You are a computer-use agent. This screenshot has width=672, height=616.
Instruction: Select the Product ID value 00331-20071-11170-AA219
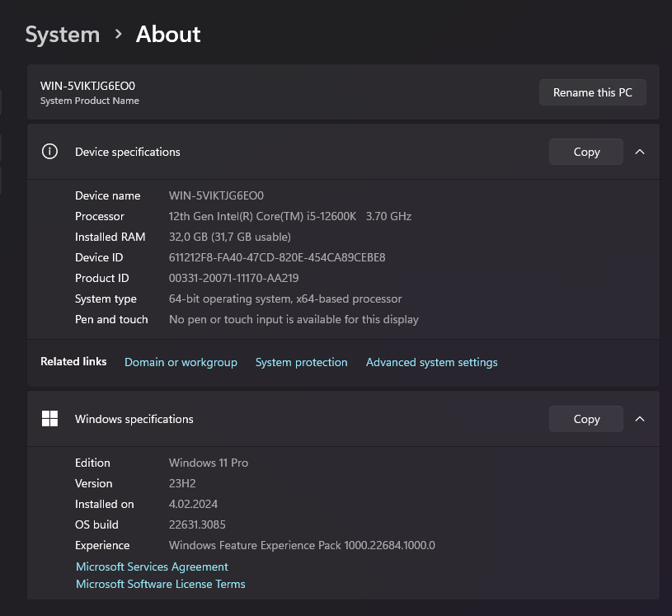click(233, 278)
